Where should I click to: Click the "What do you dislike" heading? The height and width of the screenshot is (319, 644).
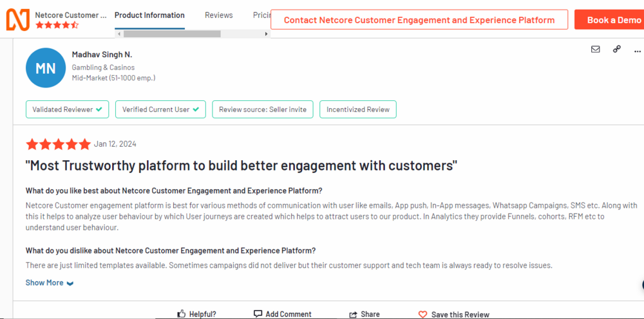click(x=171, y=251)
